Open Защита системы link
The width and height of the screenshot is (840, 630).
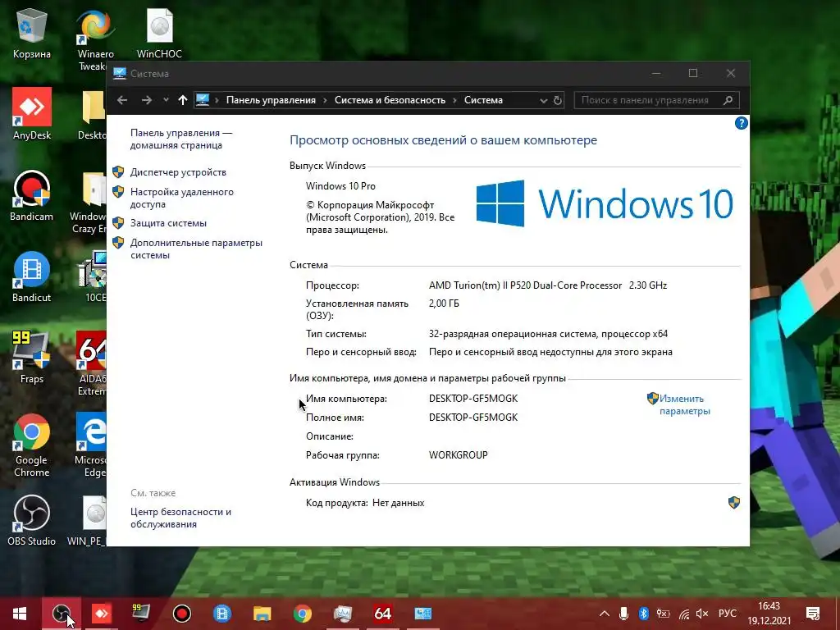[x=168, y=223]
